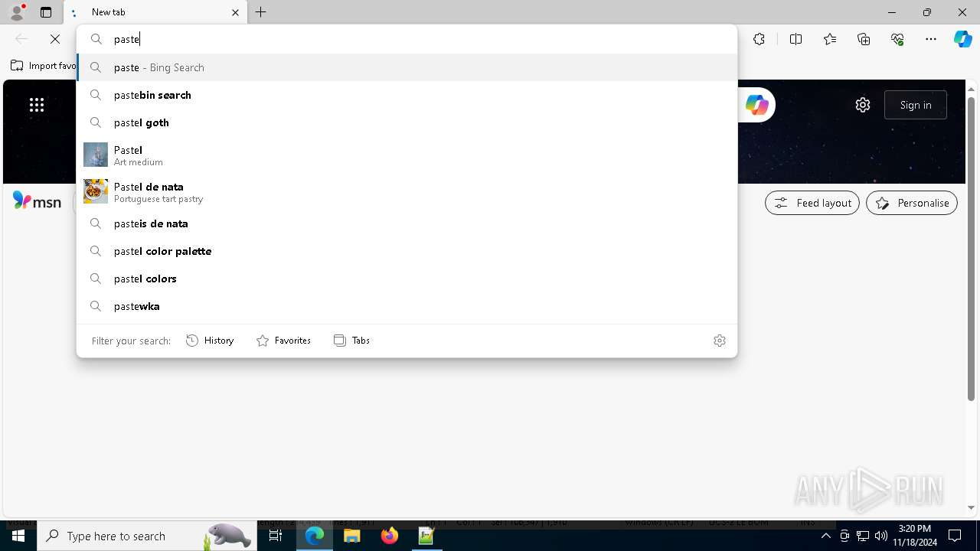The image size is (980, 551).
Task: Open Split screen icon in toolbar
Action: (795, 39)
